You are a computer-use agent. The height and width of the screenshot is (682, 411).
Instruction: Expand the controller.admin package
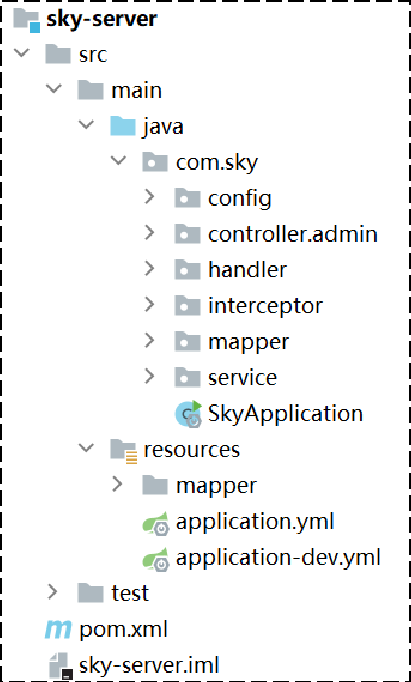click(x=150, y=234)
